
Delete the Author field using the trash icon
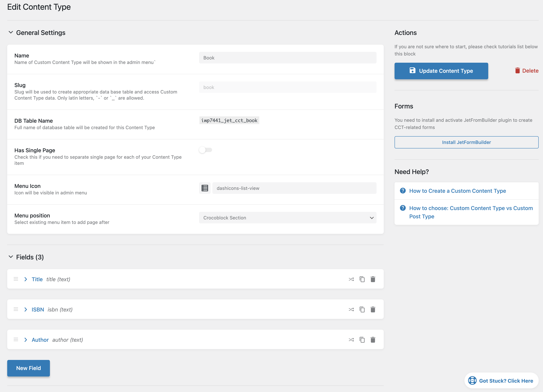(x=373, y=340)
